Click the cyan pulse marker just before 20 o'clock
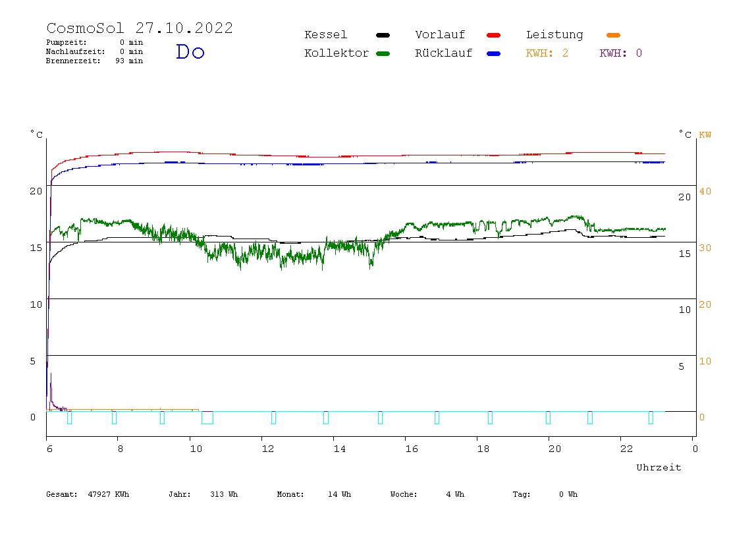The height and width of the screenshot is (535, 756). coord(548,418)
